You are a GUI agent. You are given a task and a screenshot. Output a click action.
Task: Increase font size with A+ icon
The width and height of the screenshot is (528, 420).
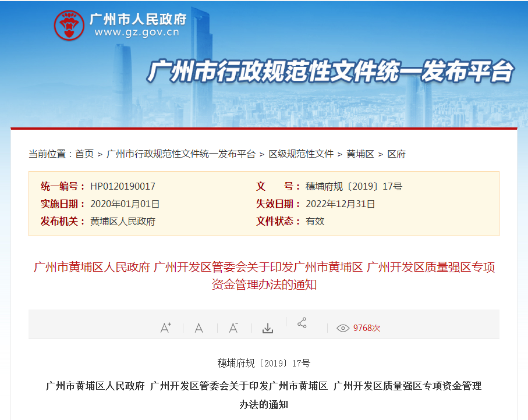click(x=166, y=328)
